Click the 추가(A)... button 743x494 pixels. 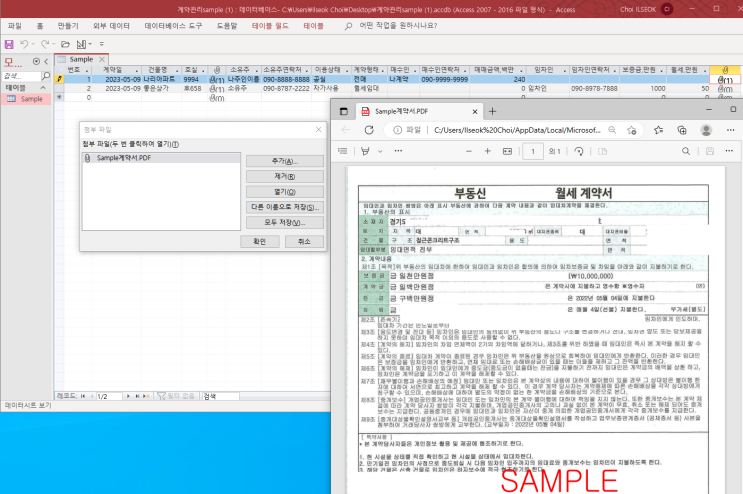(285, 161)
